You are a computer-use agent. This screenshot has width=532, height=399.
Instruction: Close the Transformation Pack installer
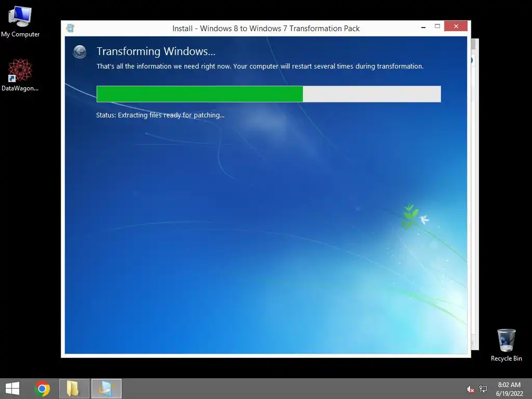coord(456,26)
